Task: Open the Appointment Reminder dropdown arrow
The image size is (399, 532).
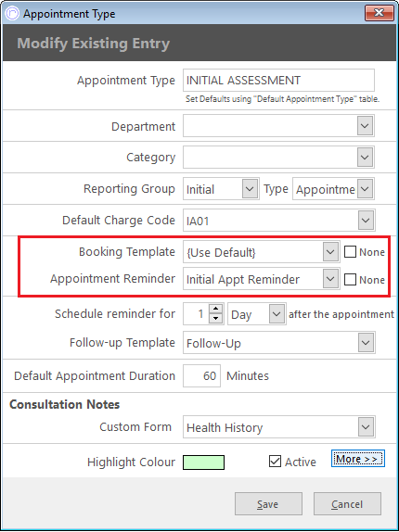Action: coord(330,279)
